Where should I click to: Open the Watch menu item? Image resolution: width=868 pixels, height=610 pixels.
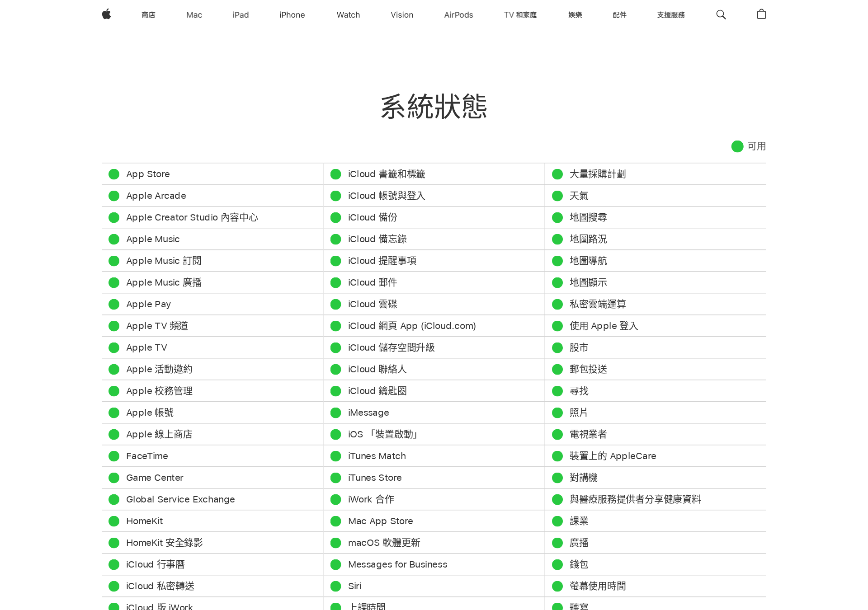(348, 15)
